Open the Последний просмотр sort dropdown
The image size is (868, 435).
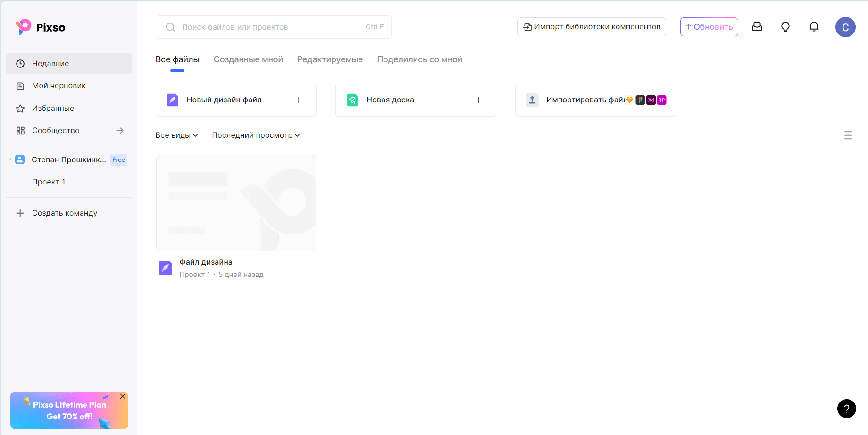coord(256,135)
